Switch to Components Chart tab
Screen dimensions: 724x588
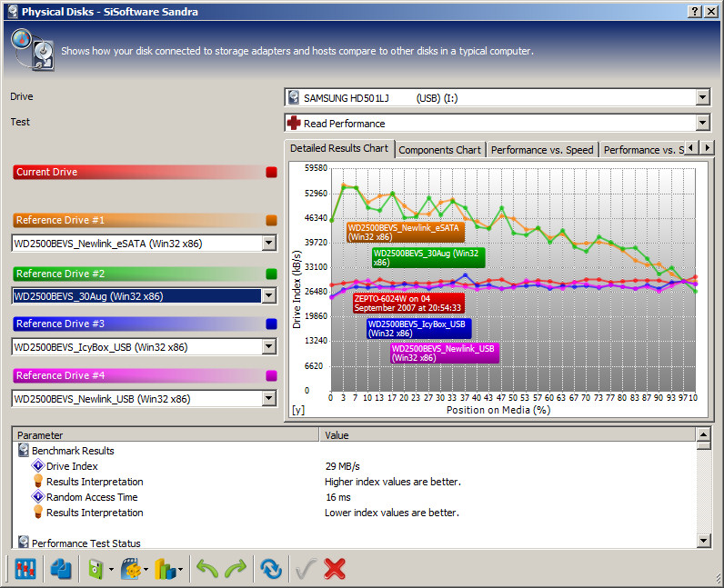[439, 150]
